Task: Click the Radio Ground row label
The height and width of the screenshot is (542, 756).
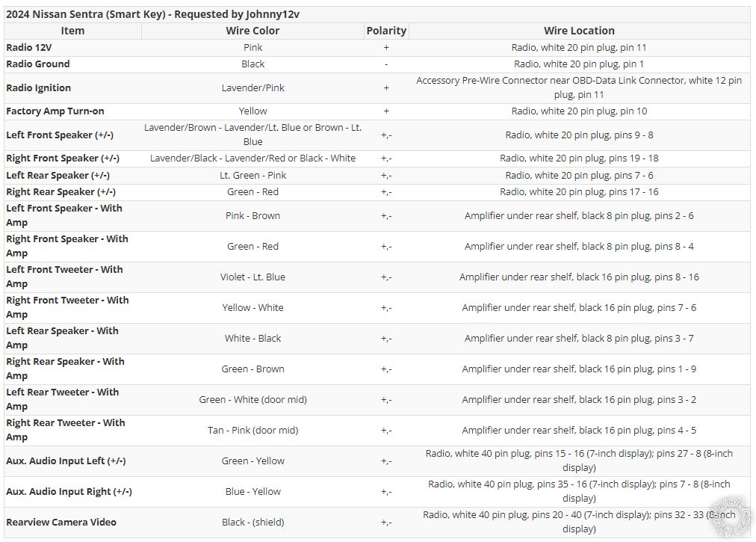Action: pos(37,64)
